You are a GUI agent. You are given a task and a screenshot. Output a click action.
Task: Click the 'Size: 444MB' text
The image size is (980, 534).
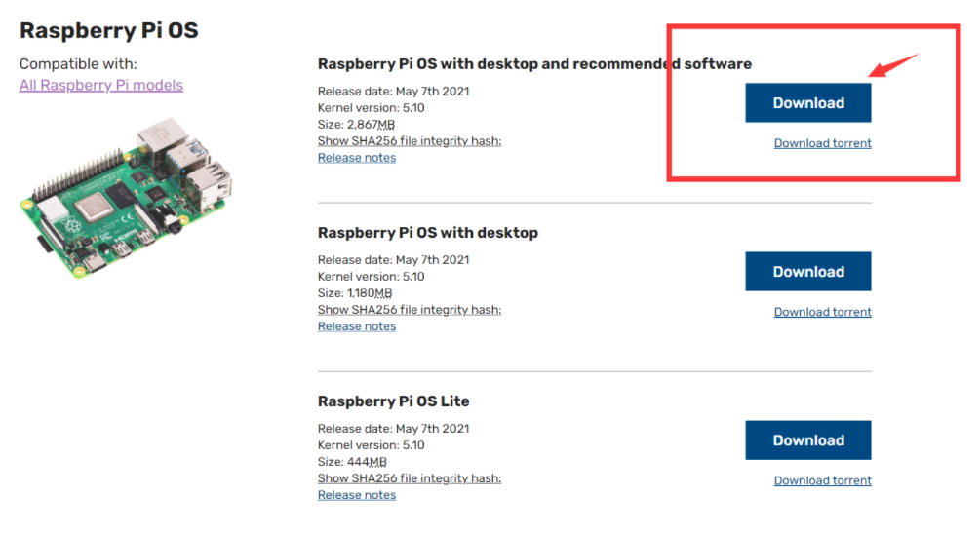pos(352,462)
